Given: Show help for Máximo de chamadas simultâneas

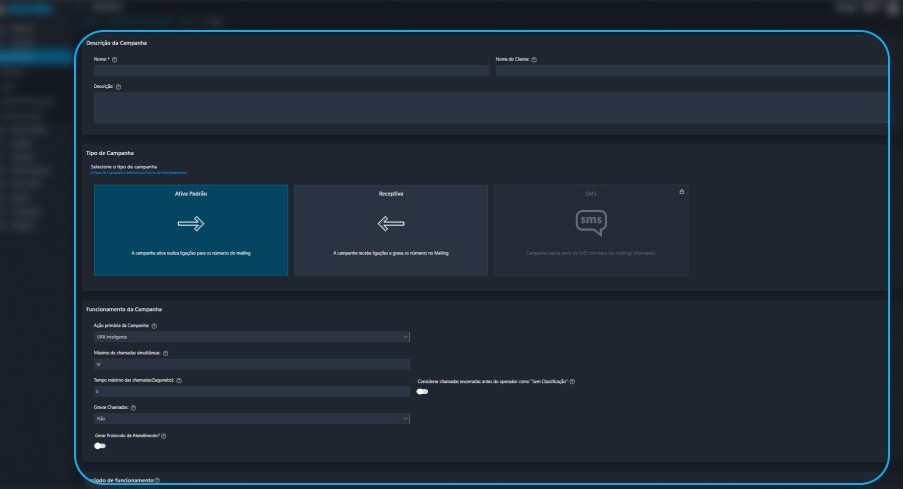Looking at the screenshot, I should click(x=165, y=353).
